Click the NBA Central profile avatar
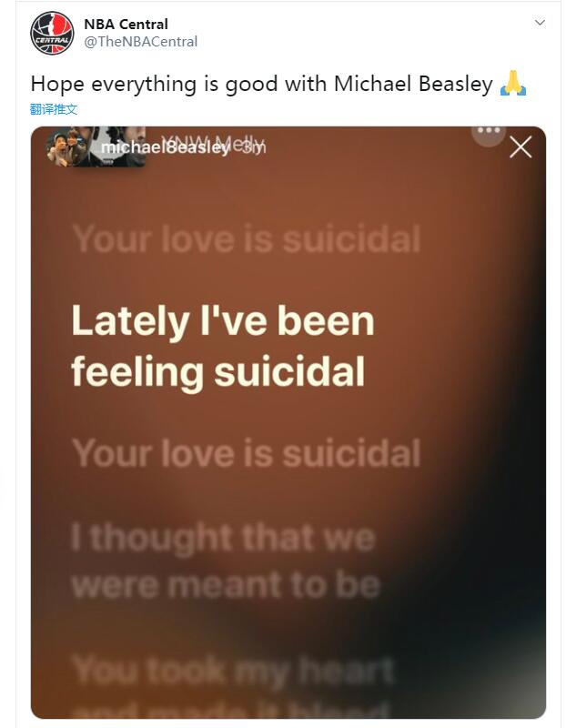Screen dimensions: 566x728 (51, 34)
